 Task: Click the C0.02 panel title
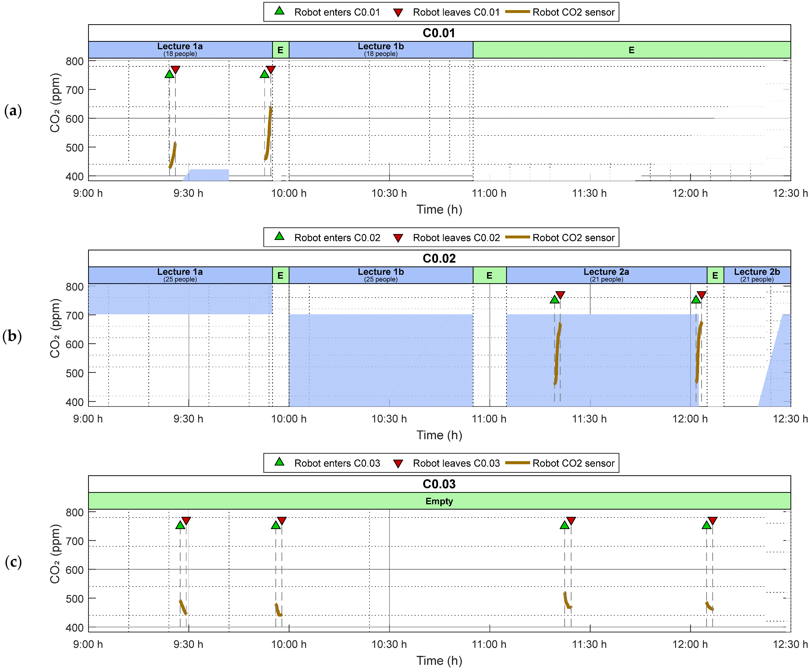tap(439, 258)
